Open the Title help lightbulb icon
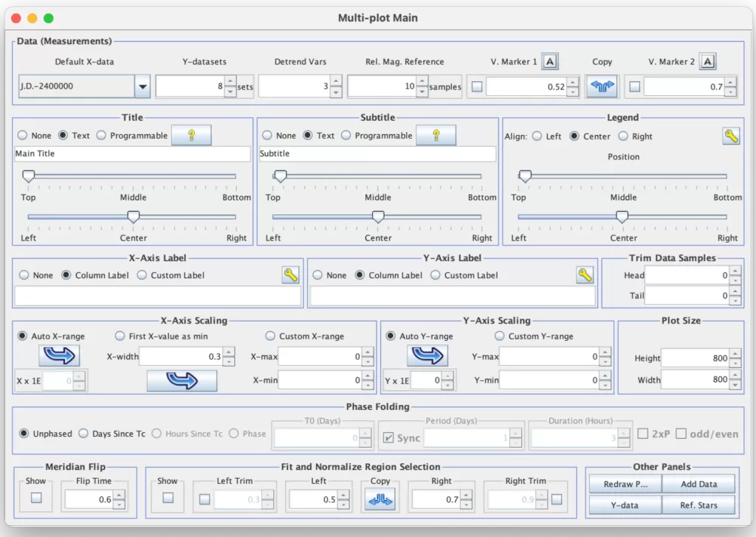The image size is (756, 537). 191,135
